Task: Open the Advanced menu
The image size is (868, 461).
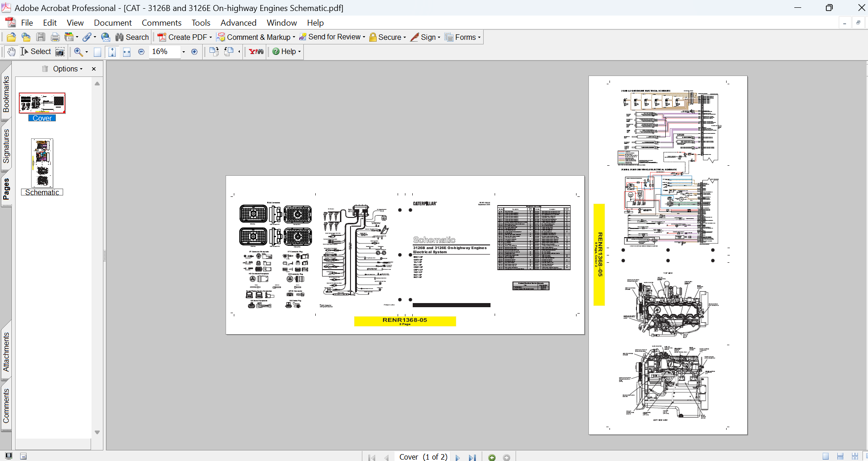Action: click(238, 22)
